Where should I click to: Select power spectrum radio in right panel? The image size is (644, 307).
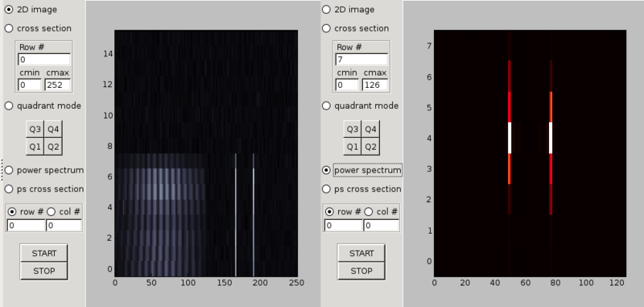[x=326, y=170]
